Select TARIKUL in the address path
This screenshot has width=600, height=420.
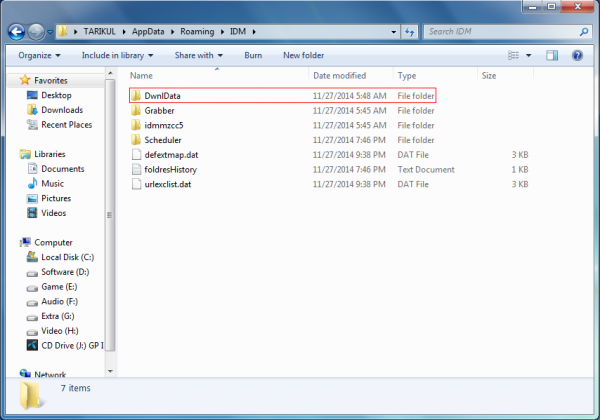(99, 31)
